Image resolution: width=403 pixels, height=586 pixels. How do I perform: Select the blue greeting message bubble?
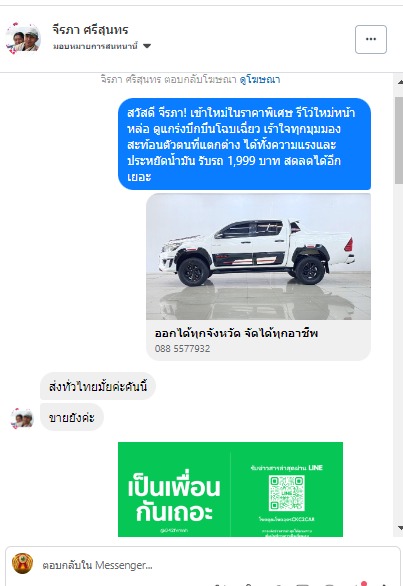coord(244,144)
